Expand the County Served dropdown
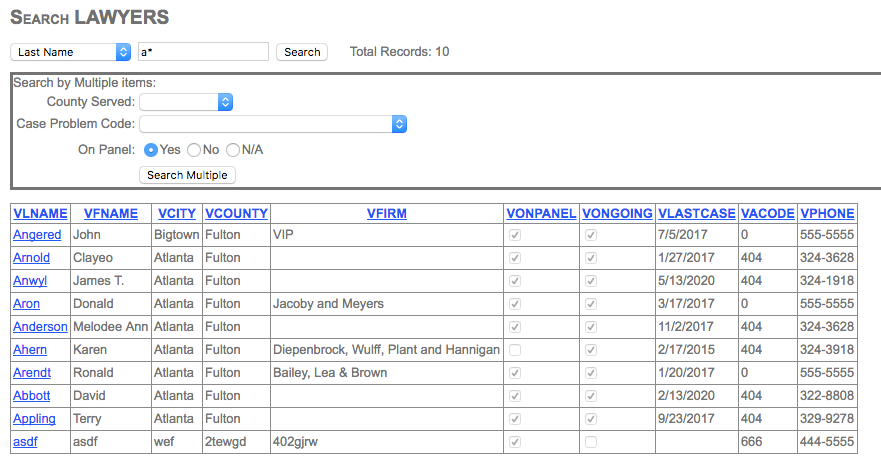The width and height of the screenshot is (881, 460). (186, 102)
